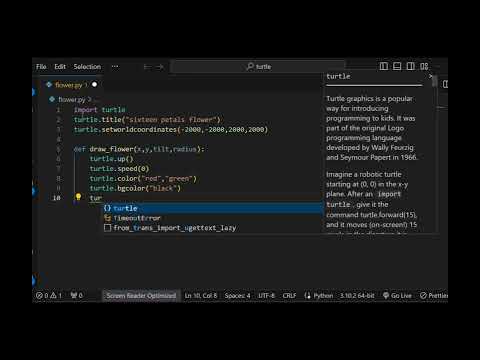Screen dimensions: 480x360
Task: Click the ports forwarded indicator showing 0
Action: (x=77, y=295)
